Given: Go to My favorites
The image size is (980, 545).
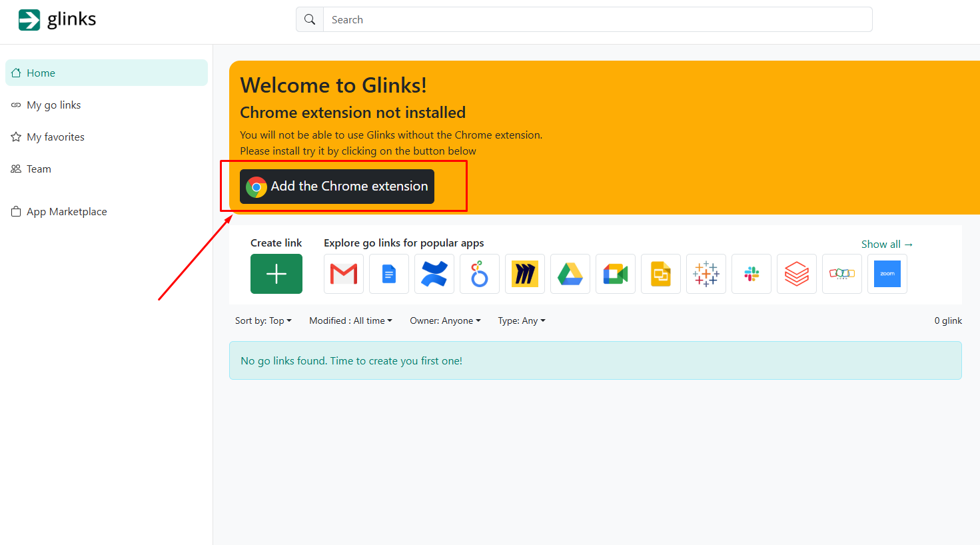Looking at the screenshot, I should coord(107,137).
